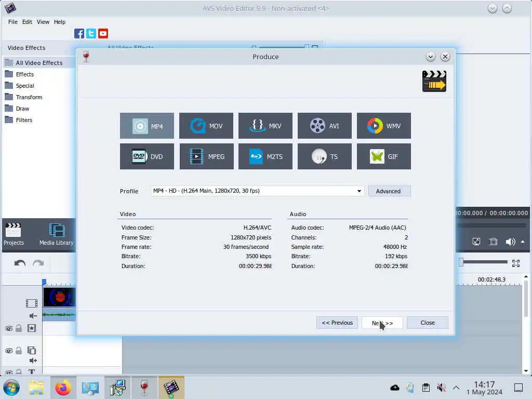Image resolution: width=532 pixels, height=399 pixels.
Task: Pick the MPEG format tile
Action: [206, 156]
